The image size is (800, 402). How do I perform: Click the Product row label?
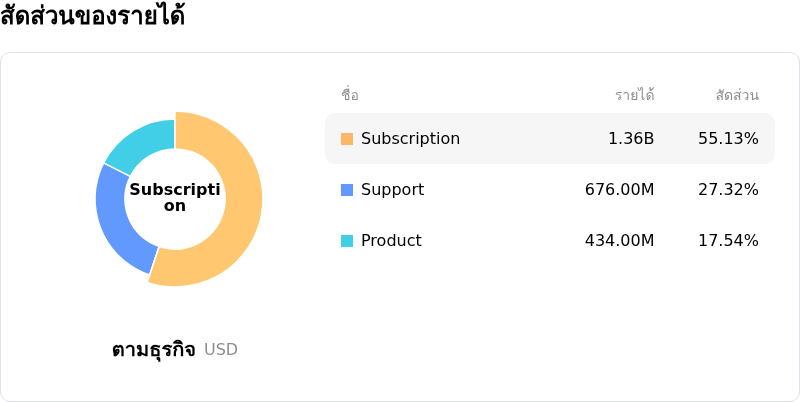(x=391, y=241)
